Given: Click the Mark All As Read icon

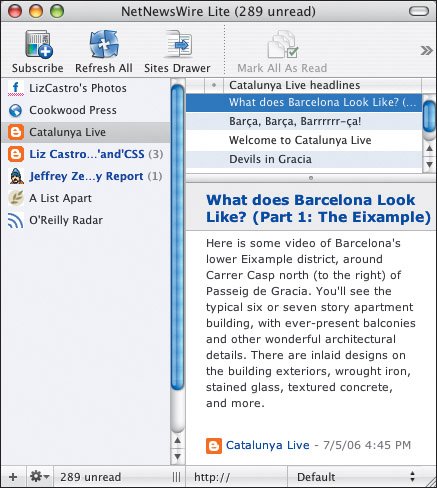Looking at the screenshot, I should click(282, 44).
